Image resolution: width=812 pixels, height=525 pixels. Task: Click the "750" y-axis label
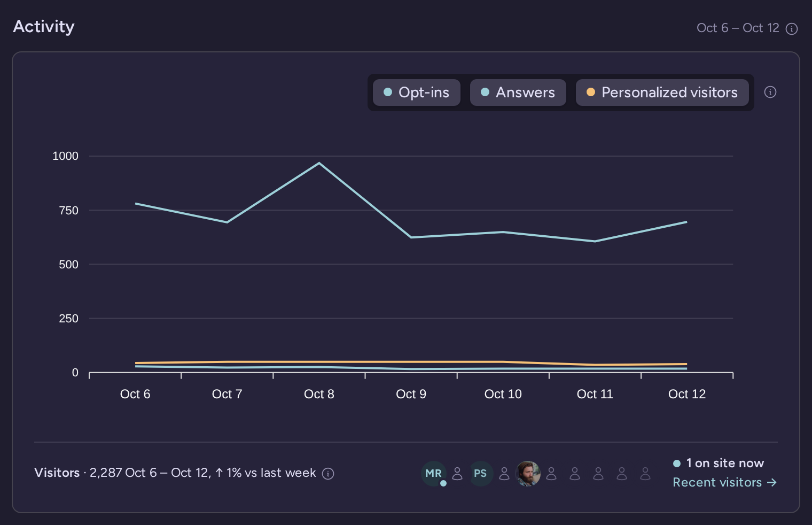[68, 211]
